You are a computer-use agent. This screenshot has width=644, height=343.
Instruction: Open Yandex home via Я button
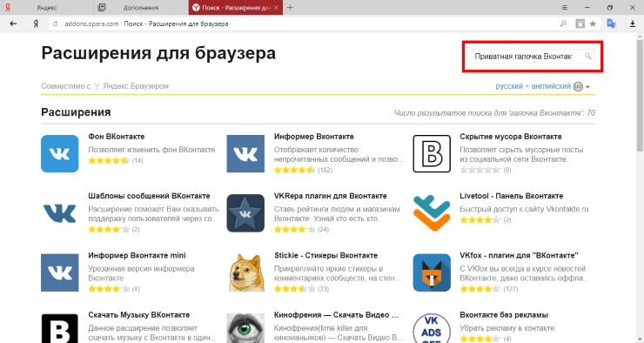tap(36, 24)
